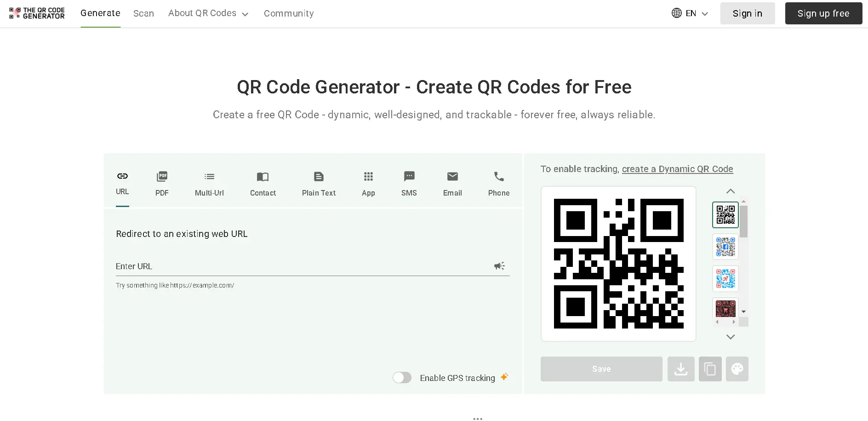The height and width of the screenshot is (421, 868).
Task: Select the SMS QR code type
Action: tap(409, 183)
